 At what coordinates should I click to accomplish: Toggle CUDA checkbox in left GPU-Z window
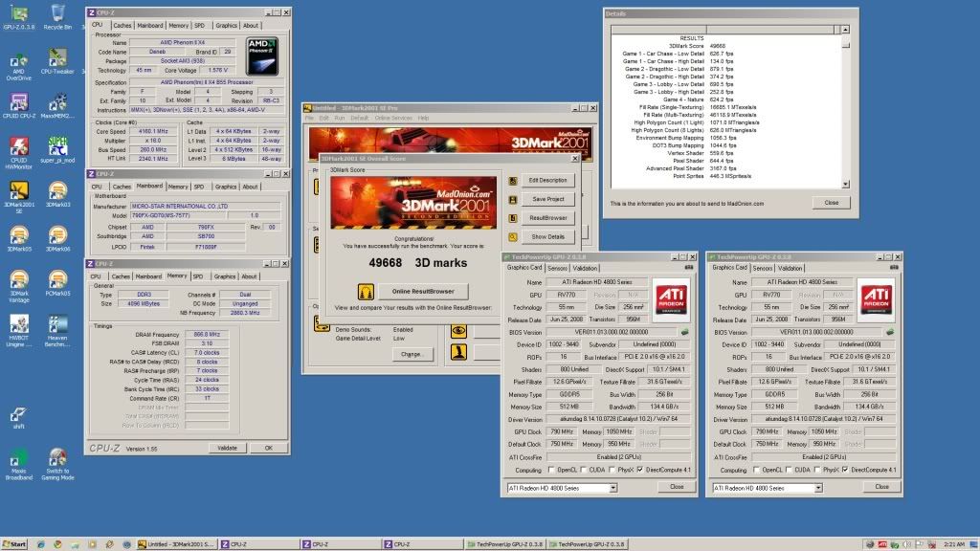[583, 470]
